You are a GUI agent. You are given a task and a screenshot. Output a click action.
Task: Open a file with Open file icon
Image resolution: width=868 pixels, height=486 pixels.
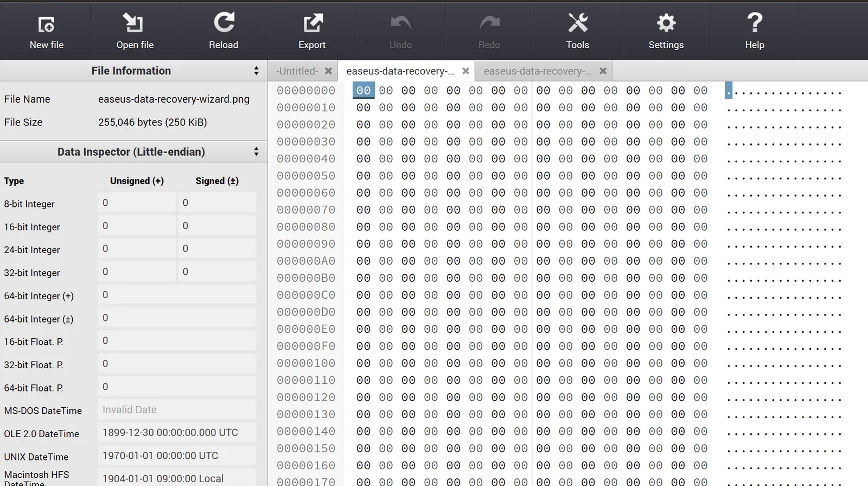pyautogui.click(x=133, y=23)
